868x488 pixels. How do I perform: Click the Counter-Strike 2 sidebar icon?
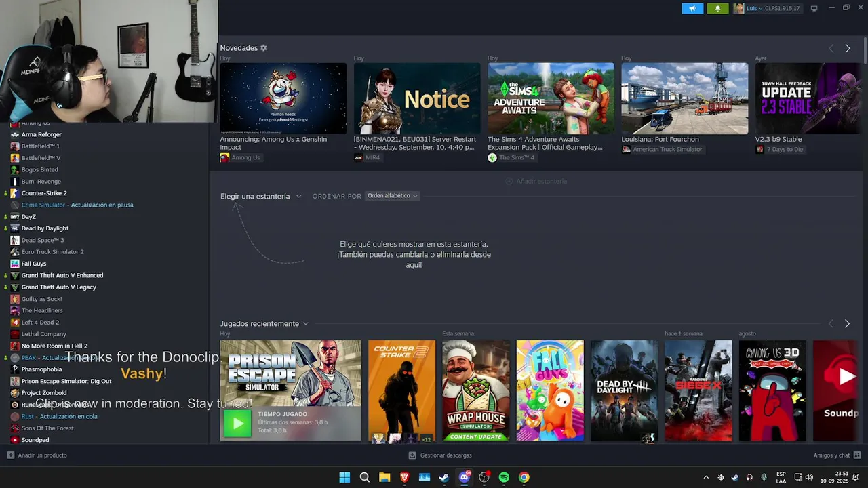[15, 193]
